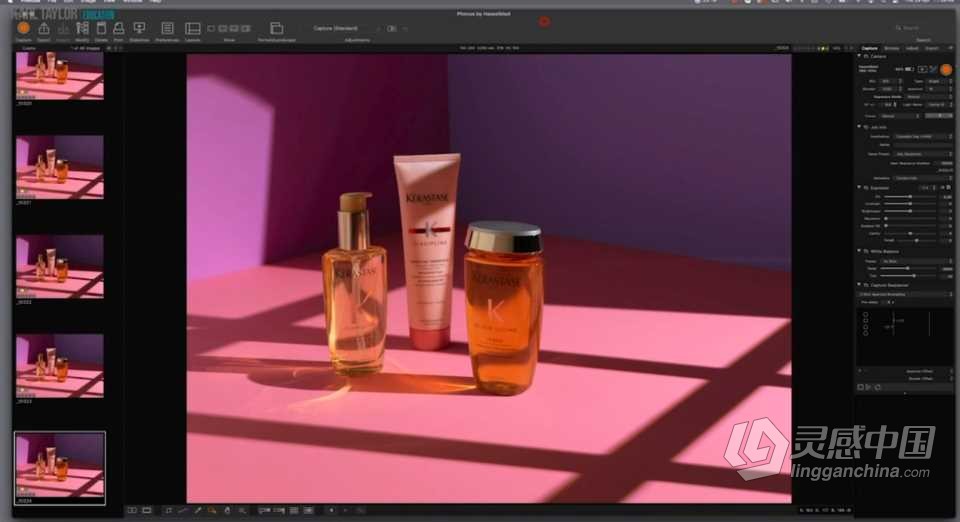Viewport: 960px width, 522px height.
Task: Click the live video icon in Camera panel
Action: 923,69
